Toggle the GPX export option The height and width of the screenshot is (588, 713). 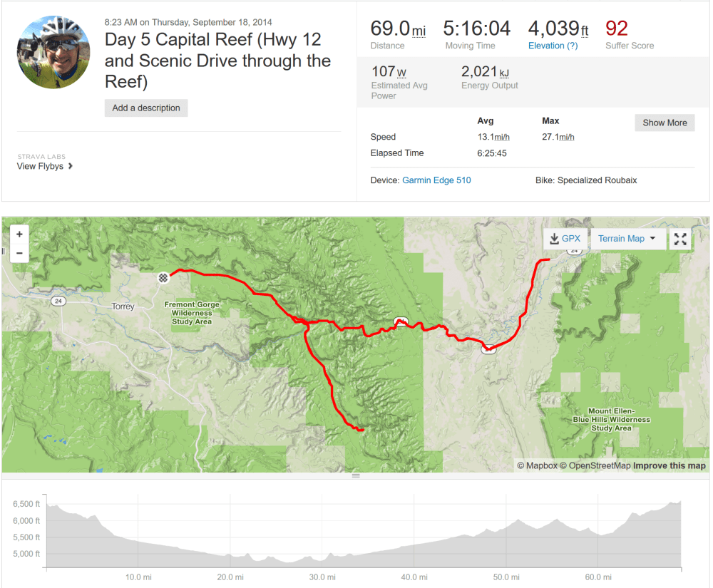tap(565, 238)
